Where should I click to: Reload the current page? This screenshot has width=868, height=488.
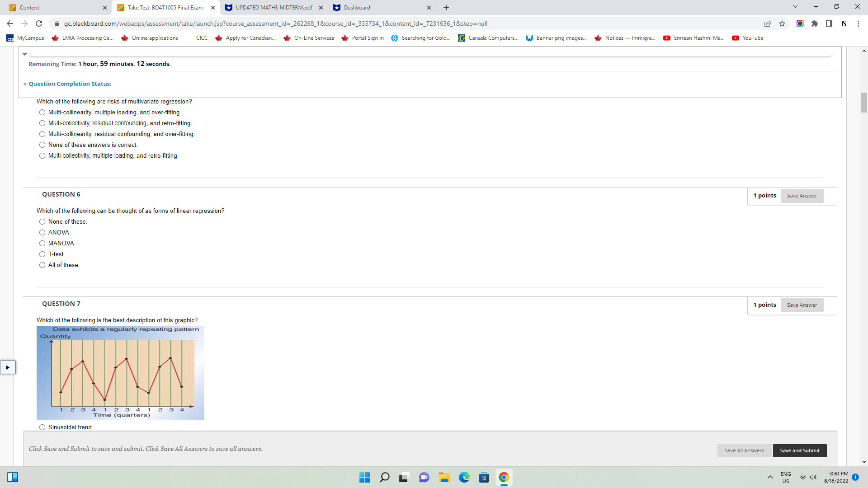click(39, 23)
